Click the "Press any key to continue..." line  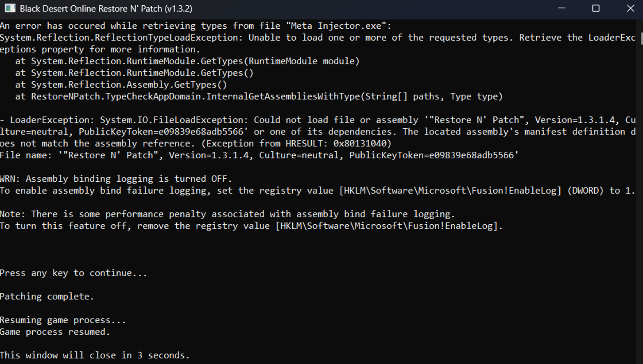pos(74,273)
